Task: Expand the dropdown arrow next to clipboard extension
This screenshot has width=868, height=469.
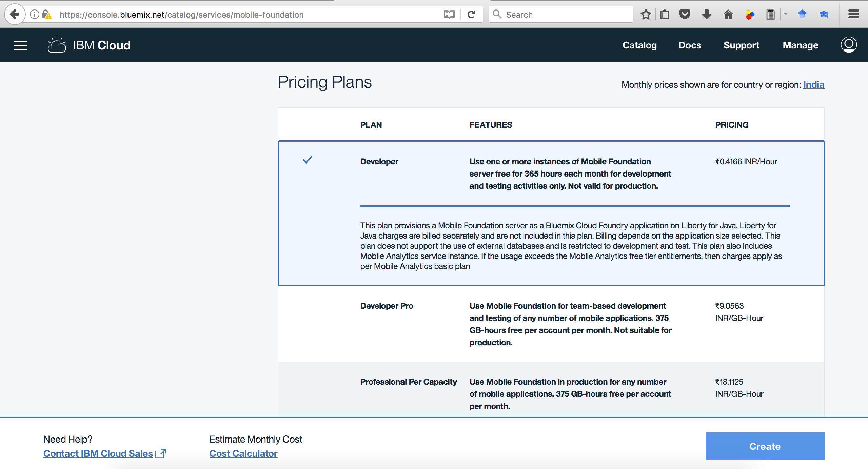Action: (786, 14)
